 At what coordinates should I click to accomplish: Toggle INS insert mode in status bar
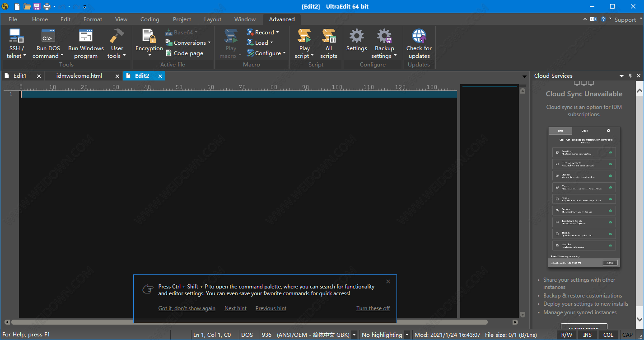coord(587,335)
